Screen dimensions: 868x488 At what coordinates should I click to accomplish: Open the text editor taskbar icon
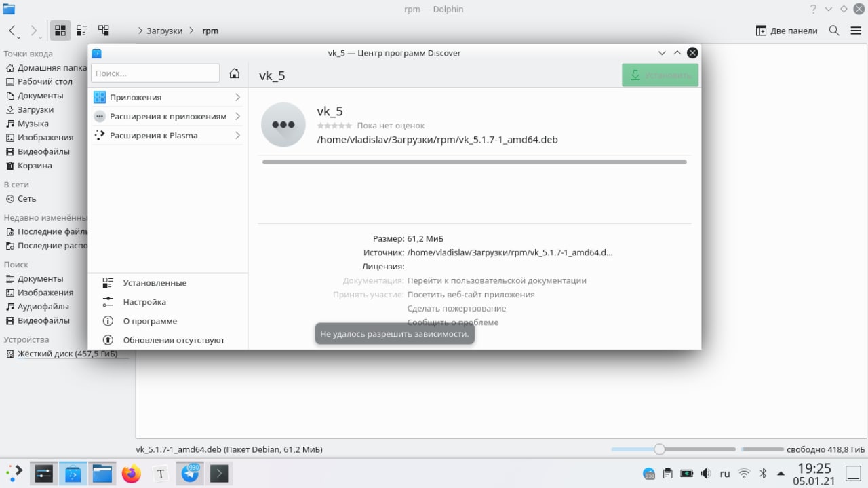click(161, 473)
